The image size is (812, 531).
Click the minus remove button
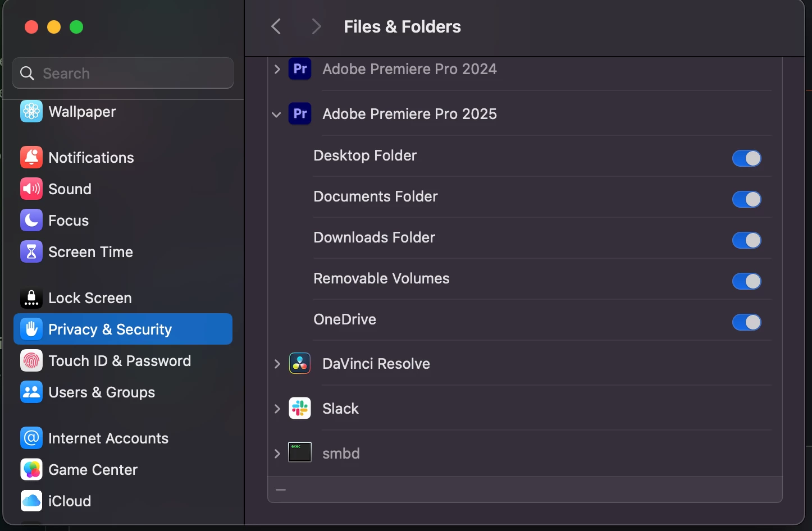point(281,490)
